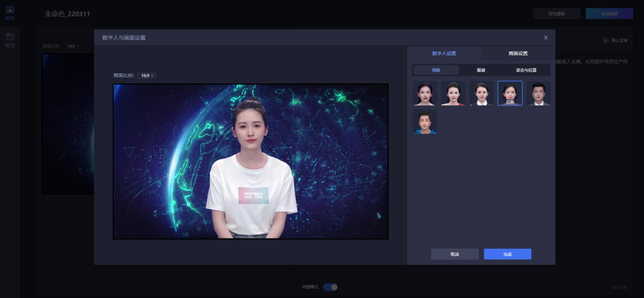644x298 pixels.
Task: Switch to the 数字人设置 tab
Action: pyautogui.click(x=444, y=54)
